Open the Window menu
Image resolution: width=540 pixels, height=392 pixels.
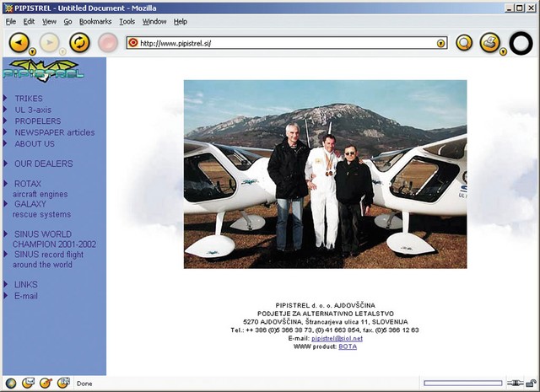pos(154,22)
